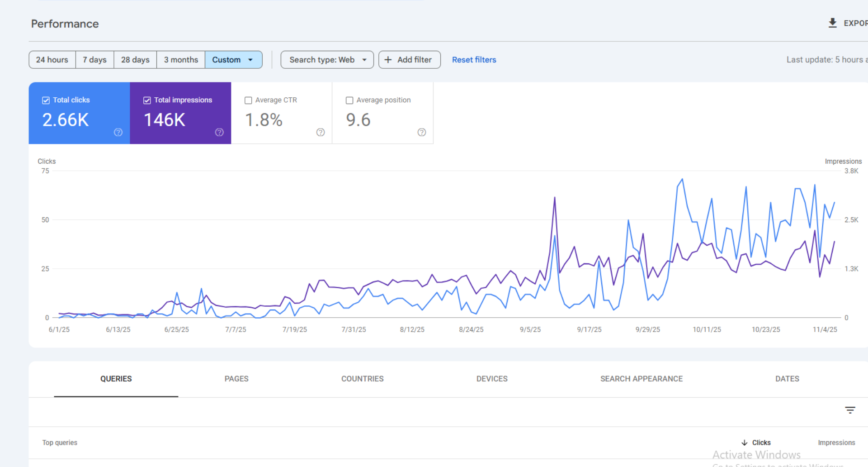
Task: Open the Custom date range dropdown
Action: [x=233, y=59]
